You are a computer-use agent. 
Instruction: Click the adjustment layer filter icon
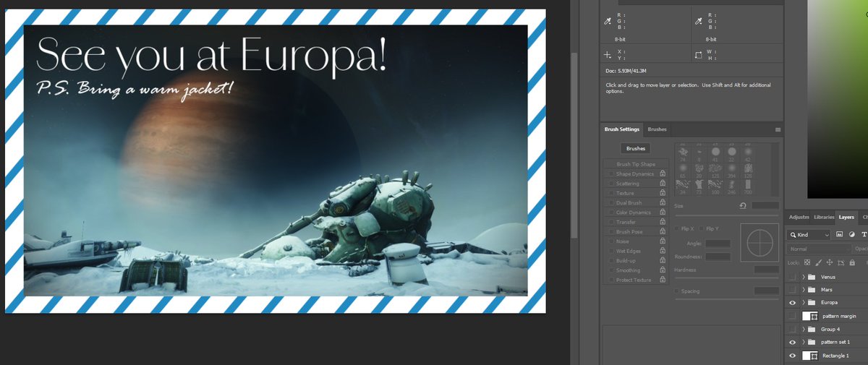click(852, 235)
